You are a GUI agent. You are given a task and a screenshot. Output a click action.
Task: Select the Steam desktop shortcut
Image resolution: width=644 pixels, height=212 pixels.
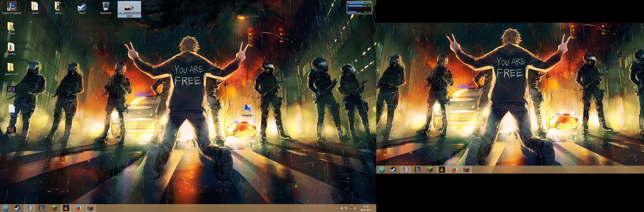pyautogui.click(x=82, y=8)
